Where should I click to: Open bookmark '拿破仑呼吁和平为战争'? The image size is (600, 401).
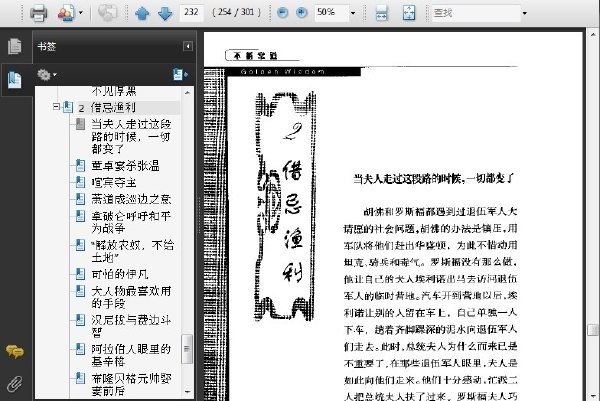coord(131,222)
